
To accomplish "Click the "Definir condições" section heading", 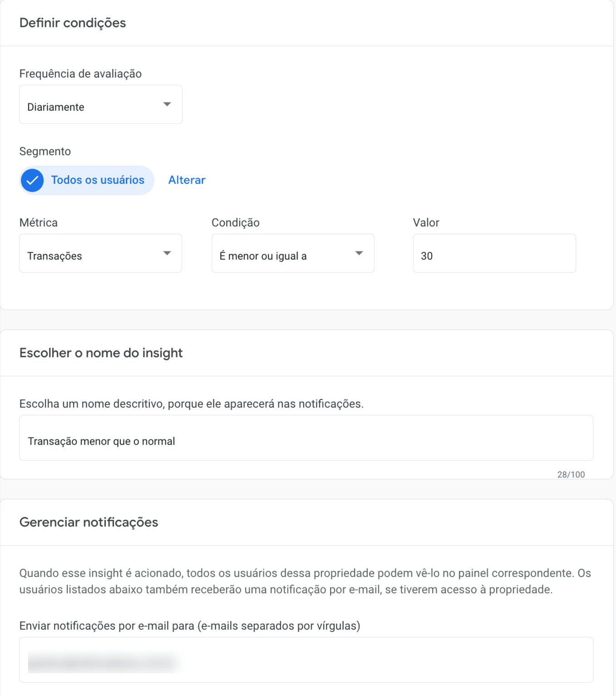I will pos(73,23).
